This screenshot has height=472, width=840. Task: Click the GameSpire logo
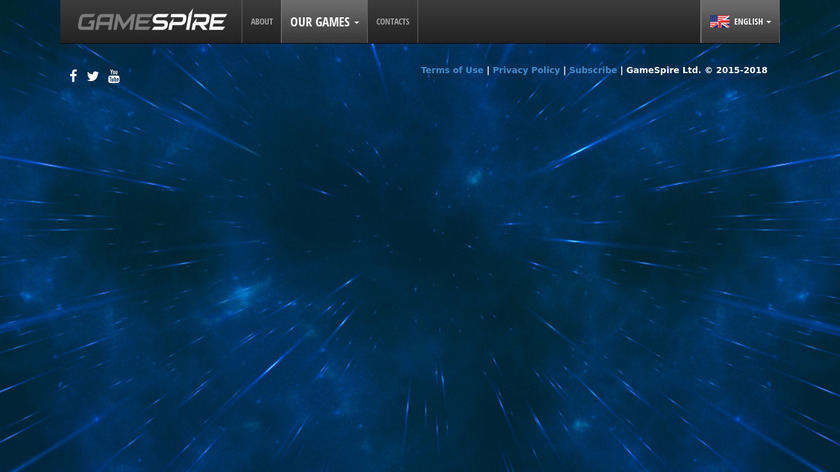[x=152, y=21]
